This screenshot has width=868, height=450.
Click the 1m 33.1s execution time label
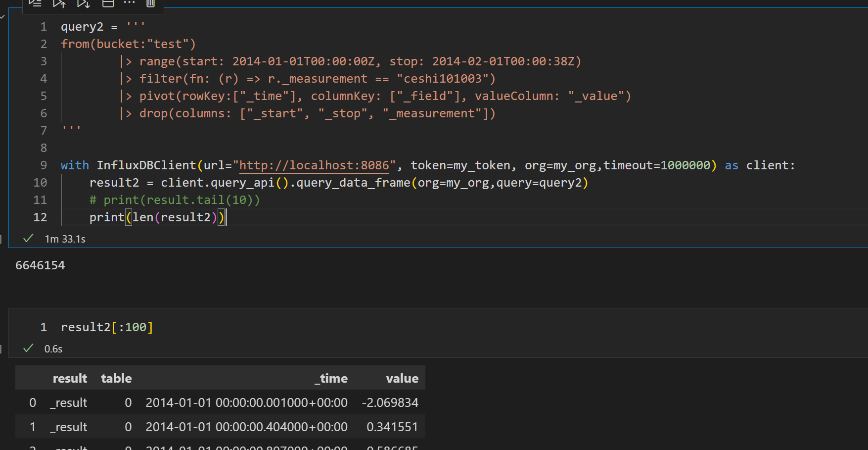point(65,239)
